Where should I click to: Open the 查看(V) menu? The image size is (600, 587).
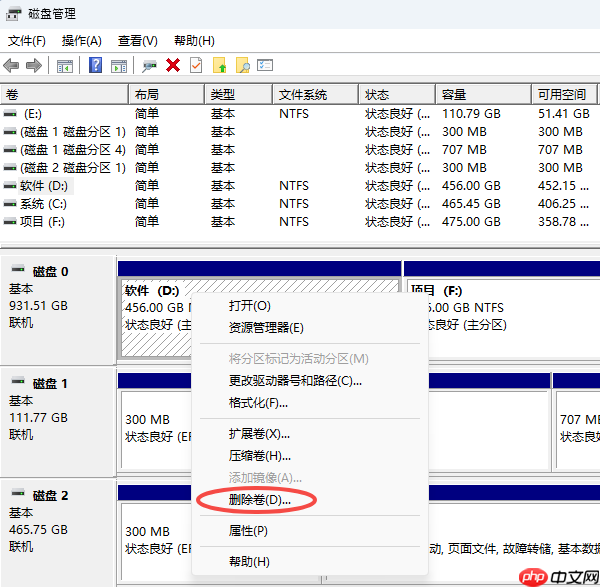tap(138, 41)
